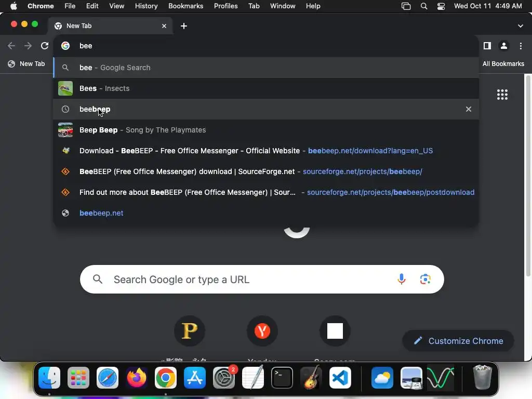Open the green wave app in dock

(441, 378)
